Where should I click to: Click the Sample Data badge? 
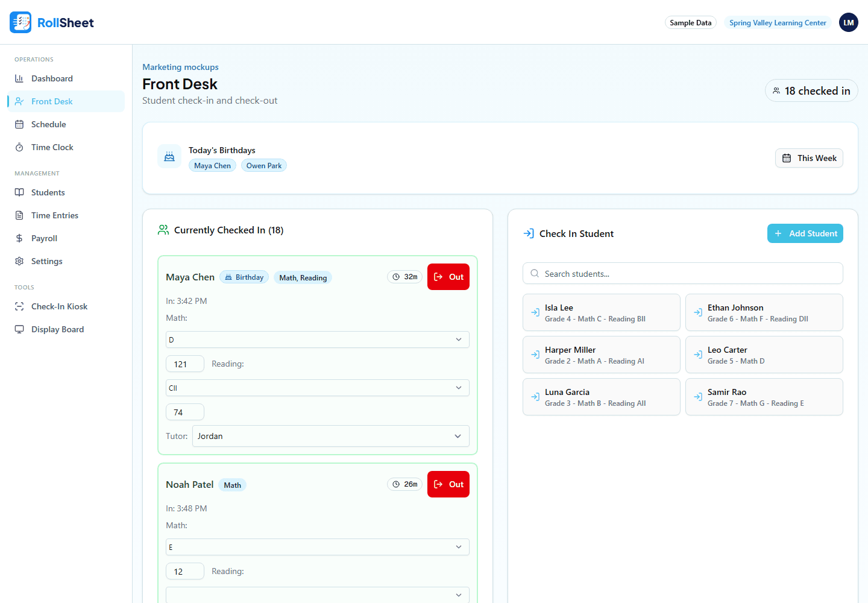point(691,22)
